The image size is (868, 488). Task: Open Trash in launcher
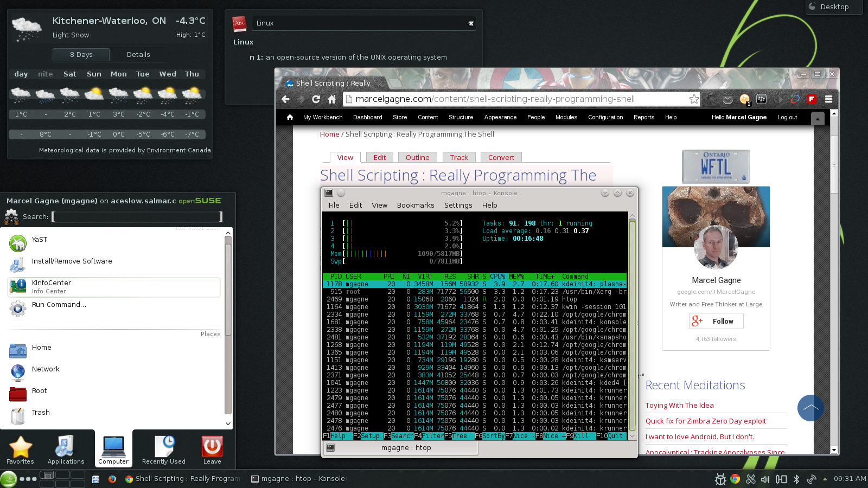click(115, 416)
